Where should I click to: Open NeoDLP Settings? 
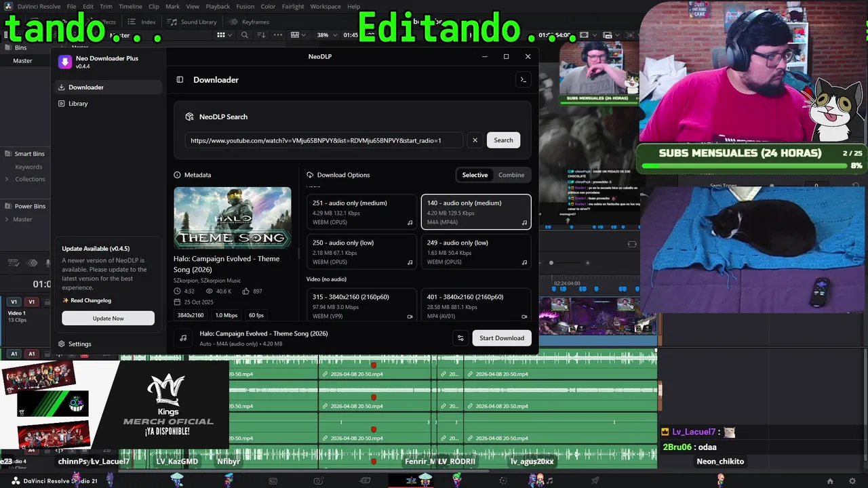tap(75, 344)
